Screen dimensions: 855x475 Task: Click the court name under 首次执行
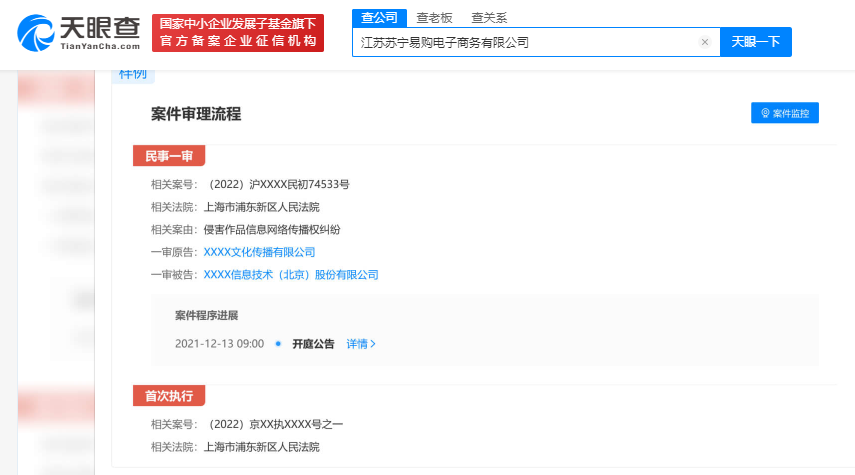[x=262, y=447]
